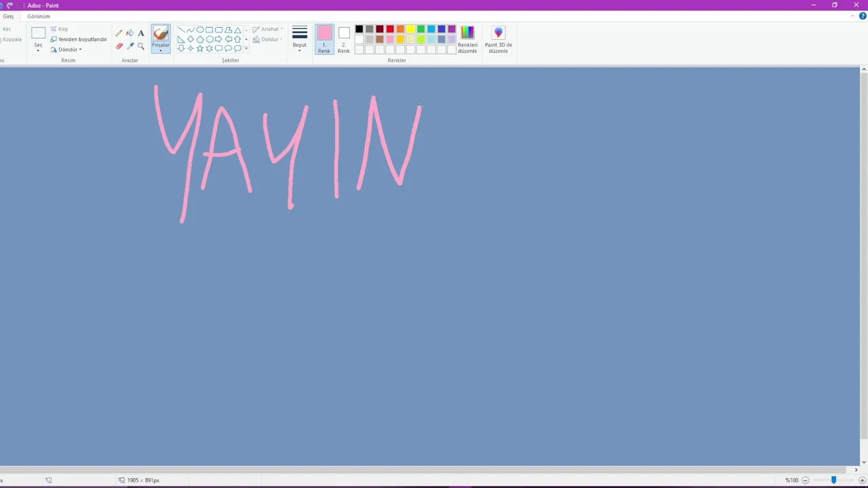This screenshot has width=868, height=488.
Task: Select the Pencil tool
Action: (119, 33)
